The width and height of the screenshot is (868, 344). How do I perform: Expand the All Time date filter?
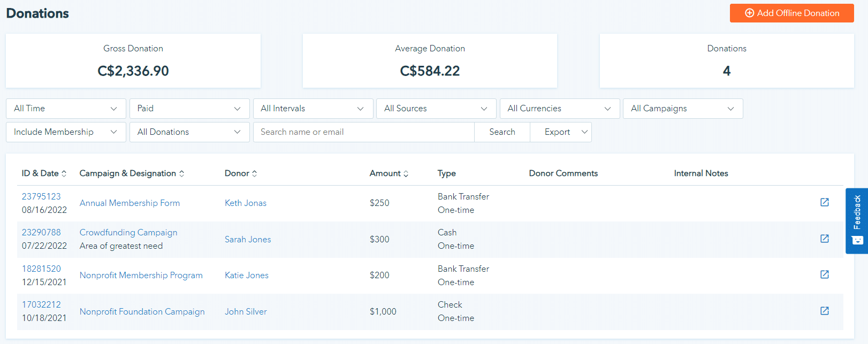pos(66,109)
